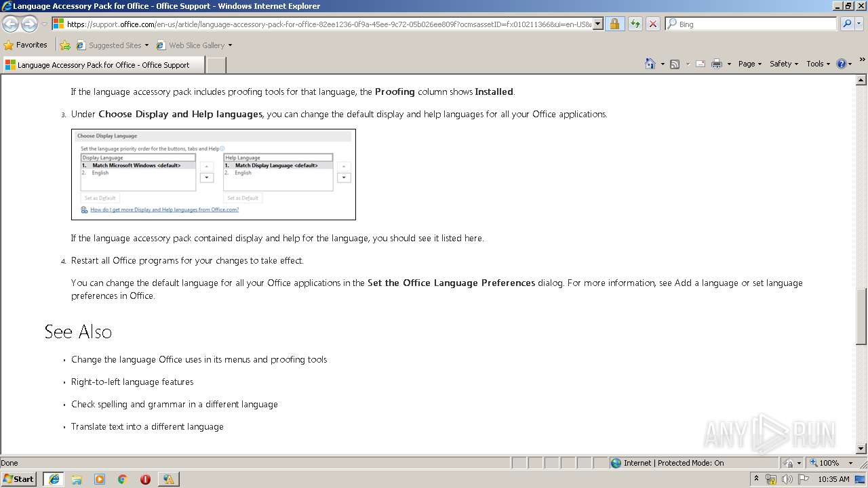
Task: Open the address bar URL dropdown arrow
Action: (597, 24)
